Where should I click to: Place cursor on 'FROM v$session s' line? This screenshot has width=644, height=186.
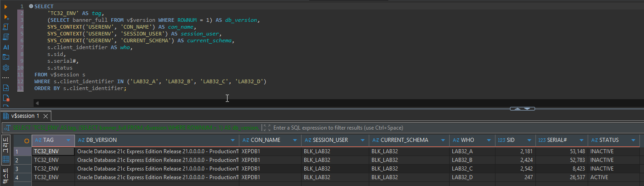coord(59,74)
